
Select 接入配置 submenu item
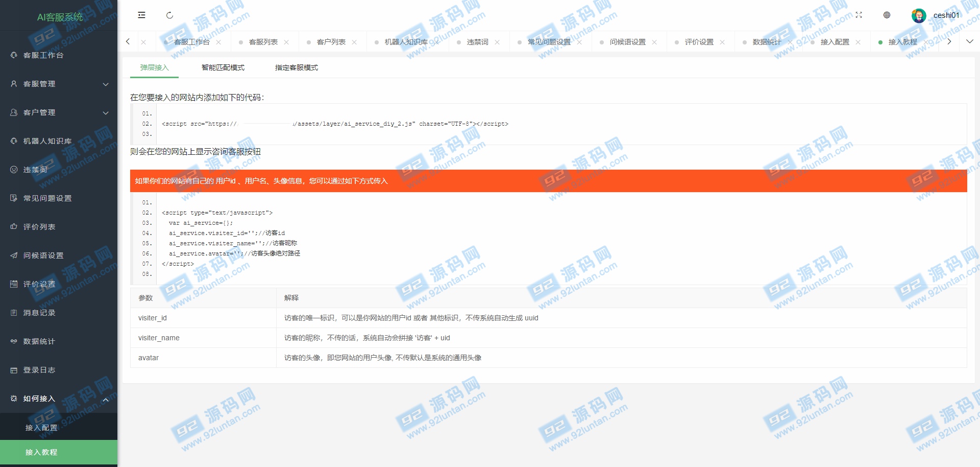point(59,428)
